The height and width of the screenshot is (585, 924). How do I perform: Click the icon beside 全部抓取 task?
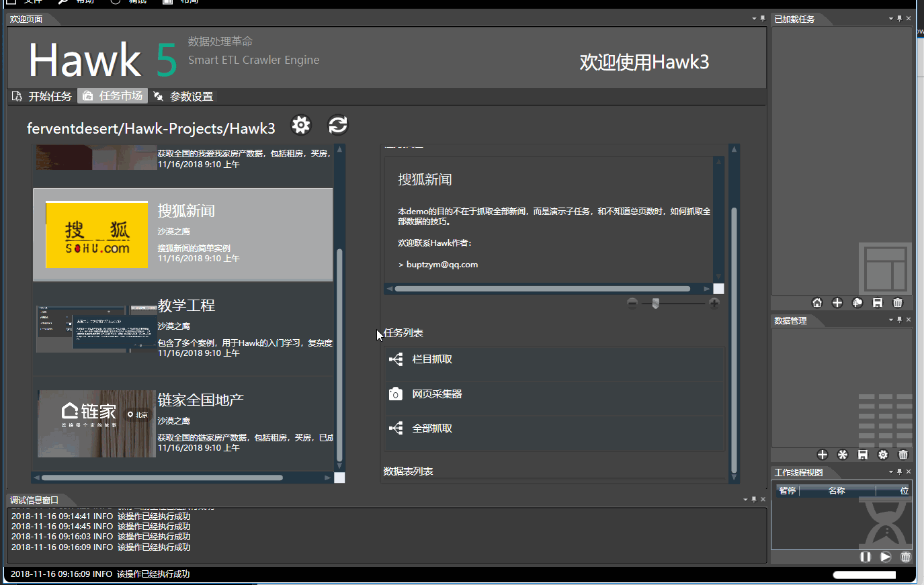coord(396,428)
